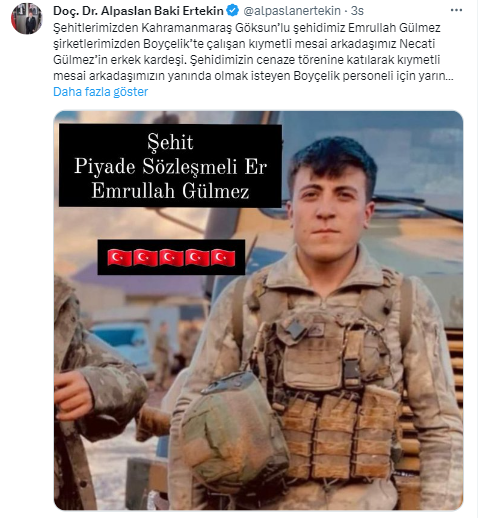Expand tweet with Daha fazla göster

pos(100,92)
